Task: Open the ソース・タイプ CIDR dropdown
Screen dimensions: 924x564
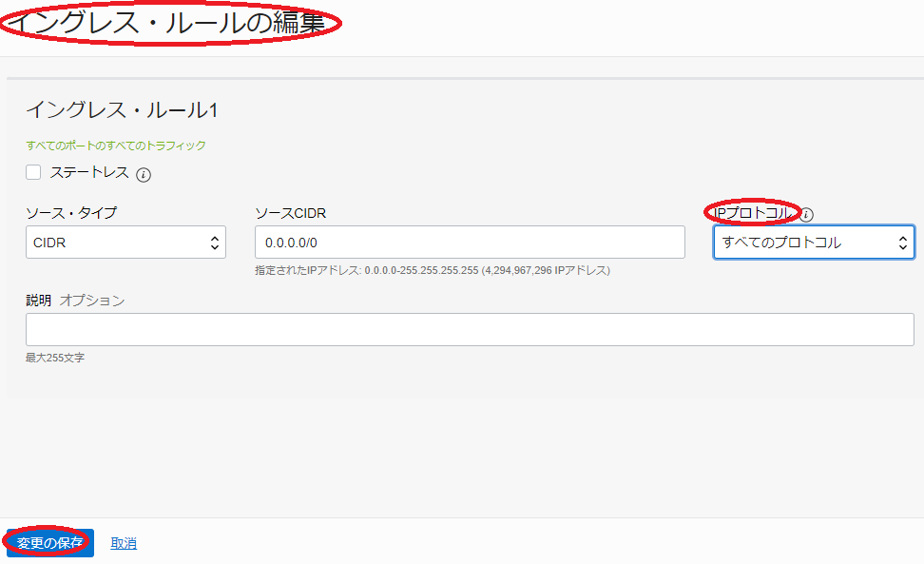Action: [x=125, y=243]
